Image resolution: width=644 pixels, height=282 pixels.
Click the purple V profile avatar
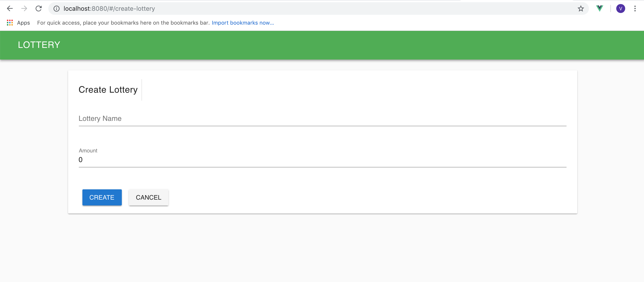pos(620,9)
